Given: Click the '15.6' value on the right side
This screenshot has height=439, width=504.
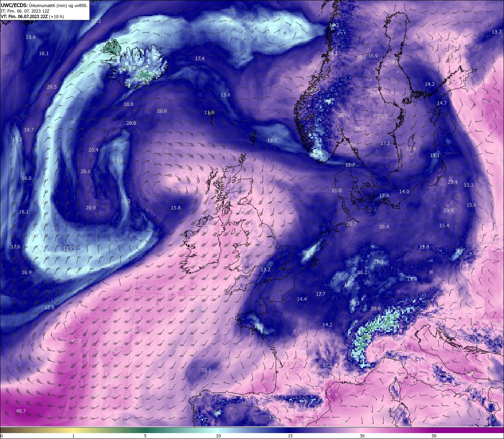Looking at the screenshot, I should point(471,205).
